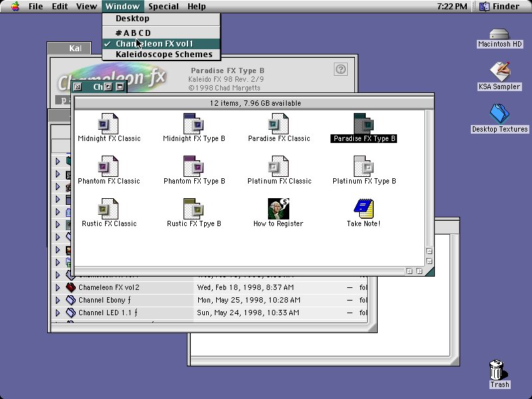Click the 12 items, 7.96 GB available header
The width and height of the screenshot is (532, 399).
[x=255, y=103]
